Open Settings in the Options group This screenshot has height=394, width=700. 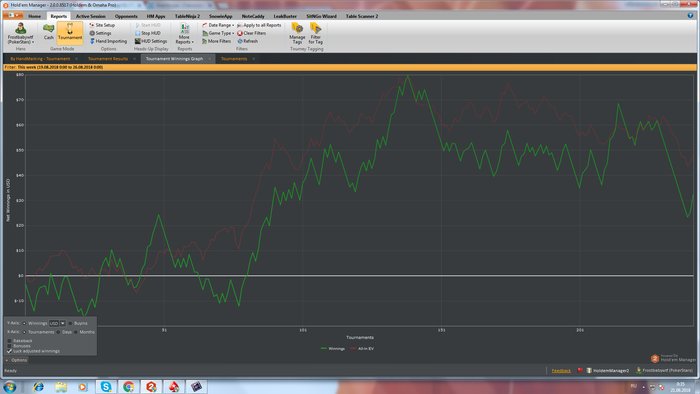coord(100,33)
